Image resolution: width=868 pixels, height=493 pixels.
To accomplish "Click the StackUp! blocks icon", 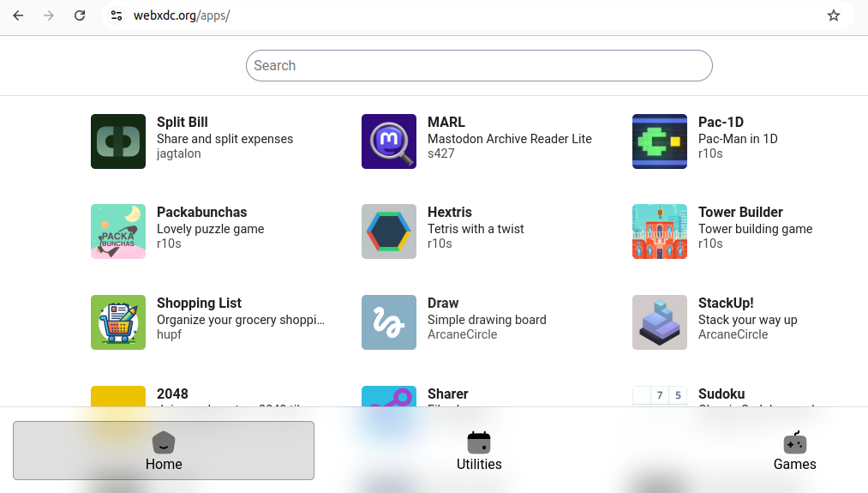I will 660,322.
